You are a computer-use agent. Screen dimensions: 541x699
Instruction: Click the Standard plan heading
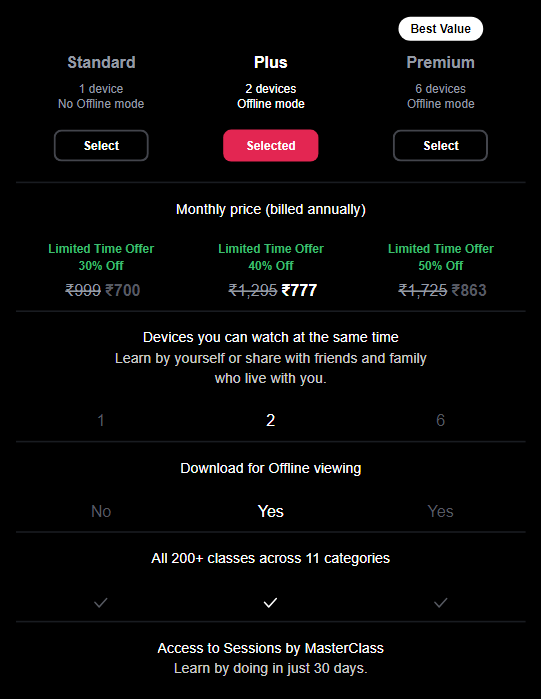click(101, 62)
